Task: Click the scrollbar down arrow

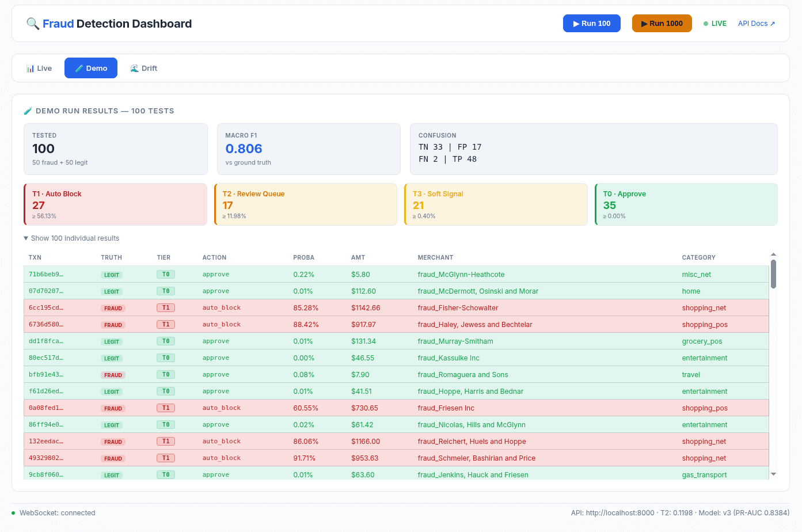Action: (x=773, y=474)
